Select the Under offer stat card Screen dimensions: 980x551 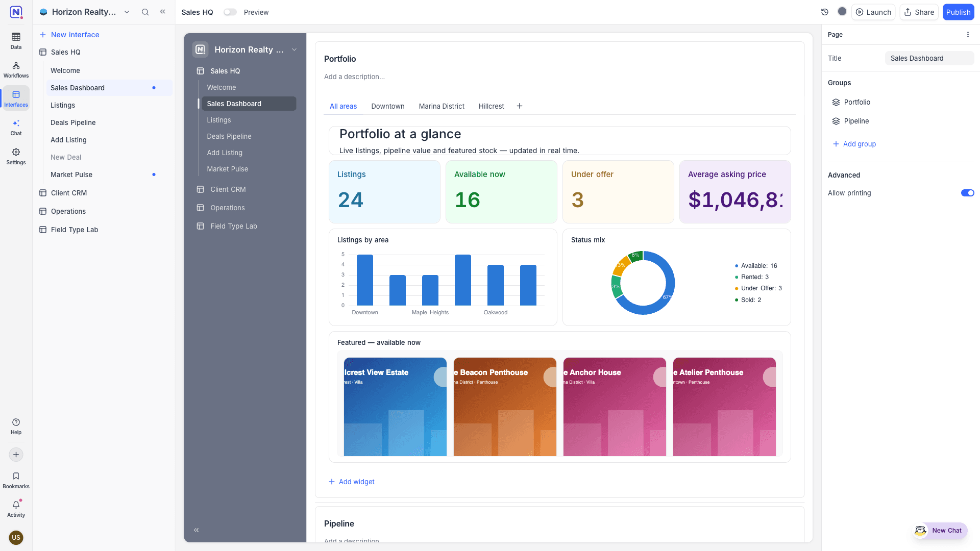coord(618,192)
